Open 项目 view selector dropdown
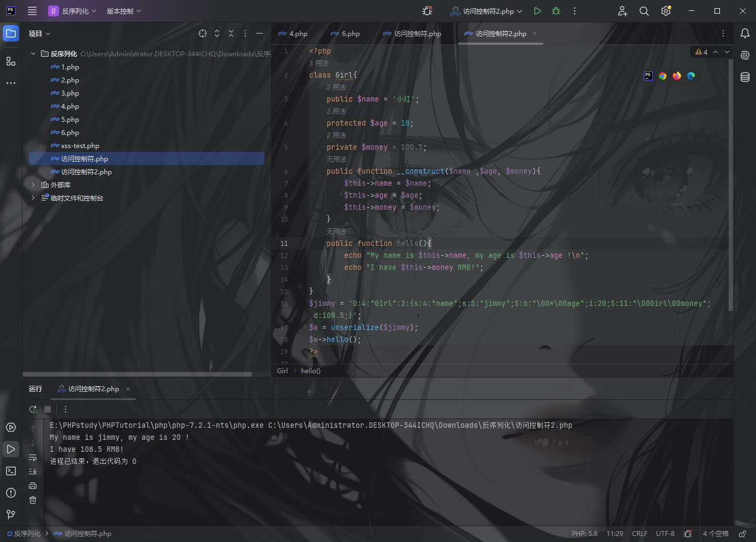This screenshot has width=756, height=542. tap(40, 33)
